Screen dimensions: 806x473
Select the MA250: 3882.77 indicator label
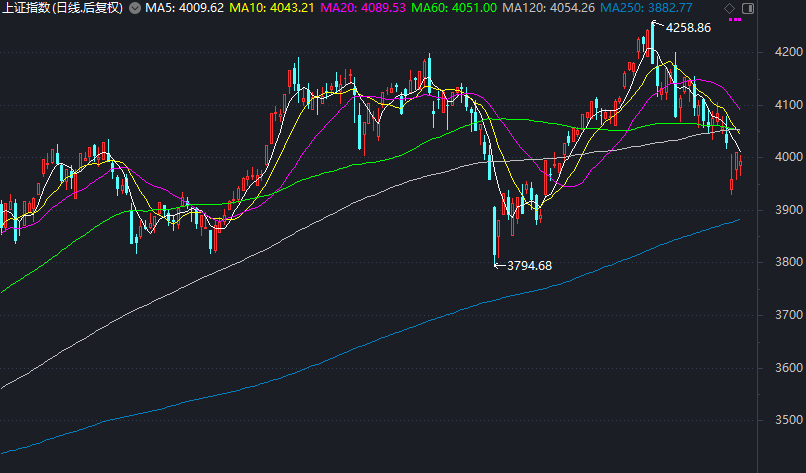tap(646, 8)
